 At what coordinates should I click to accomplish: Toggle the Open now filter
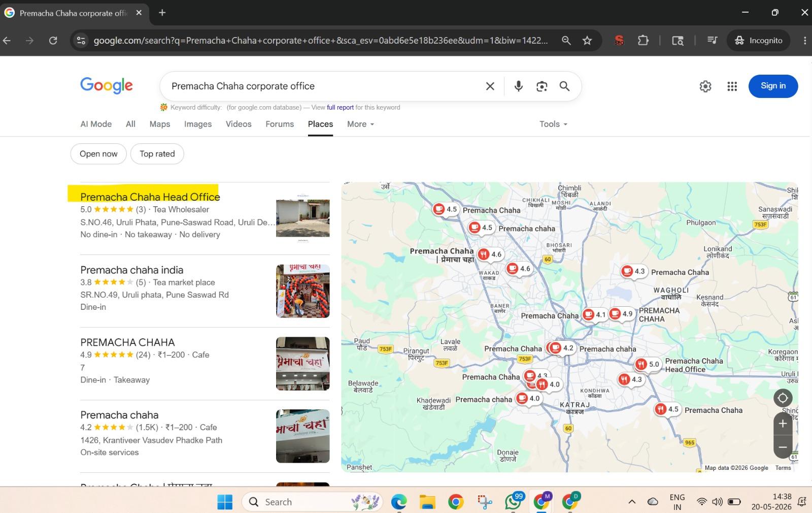pyautogui.click(x=98, y=154)
